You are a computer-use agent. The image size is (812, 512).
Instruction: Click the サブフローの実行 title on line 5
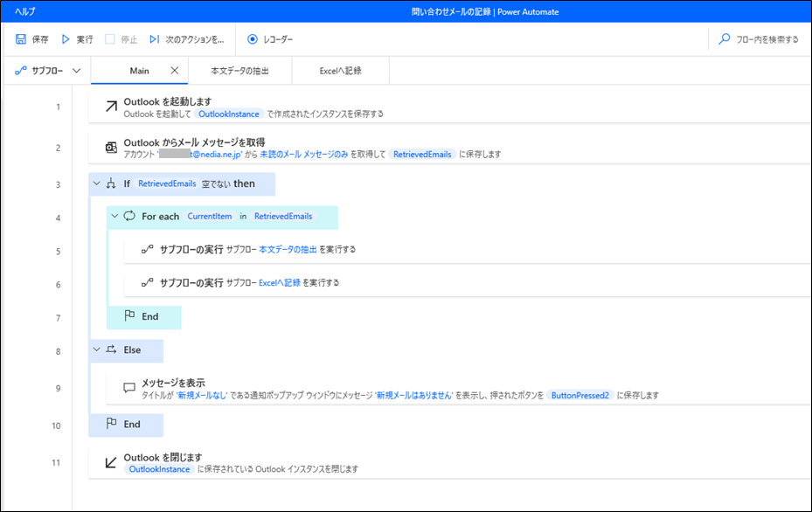pos(191,250)
